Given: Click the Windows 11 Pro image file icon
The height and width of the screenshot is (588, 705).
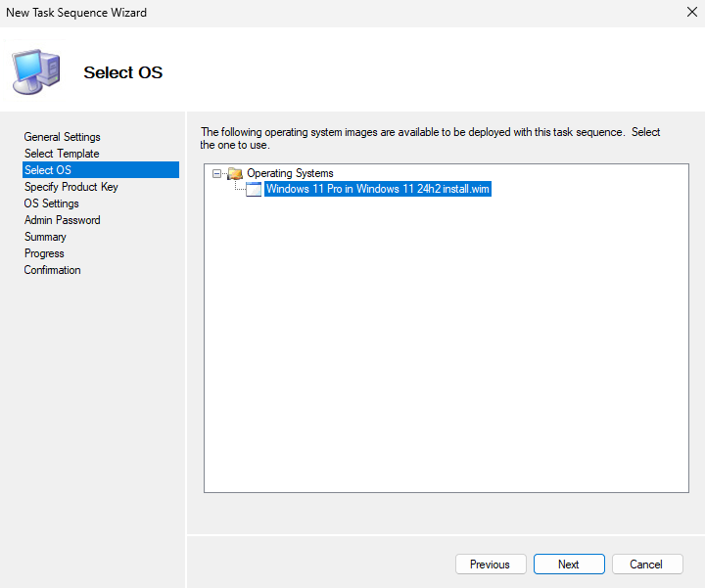Looking at the screenshot, I should click(254, 190).
